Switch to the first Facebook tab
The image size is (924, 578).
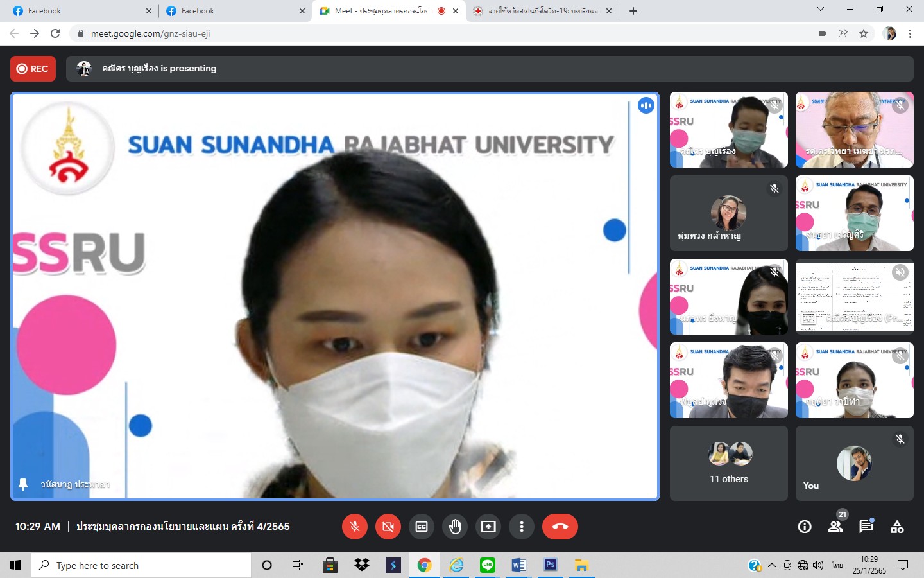point(77,11)
